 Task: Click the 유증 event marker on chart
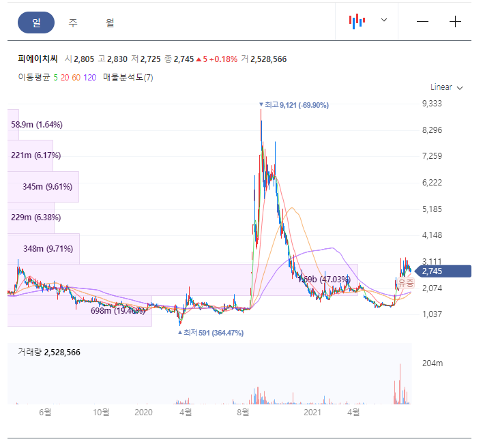point(406,283)
